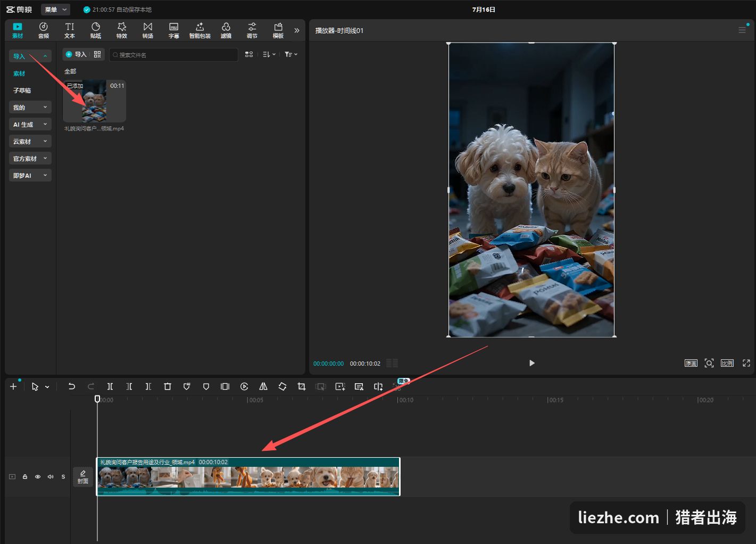
Task: Click the 导入 import button
Action: click(76, 54)
